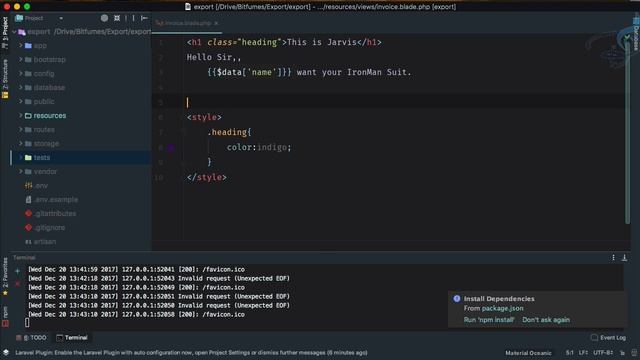Click the inspector icon in status bar
Image resolution: width=640 pixels, height=360 pixels.
point(634,353)
